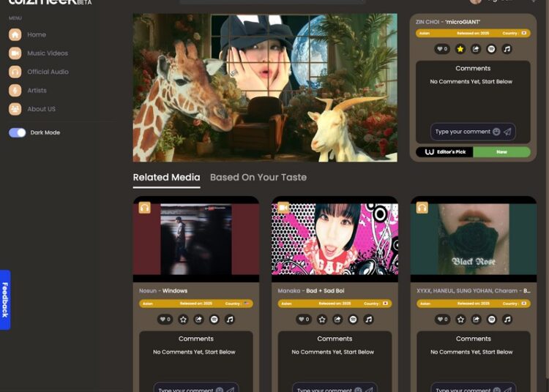
Task: Click headphones badge on Black Rose card
Action: 422,208
